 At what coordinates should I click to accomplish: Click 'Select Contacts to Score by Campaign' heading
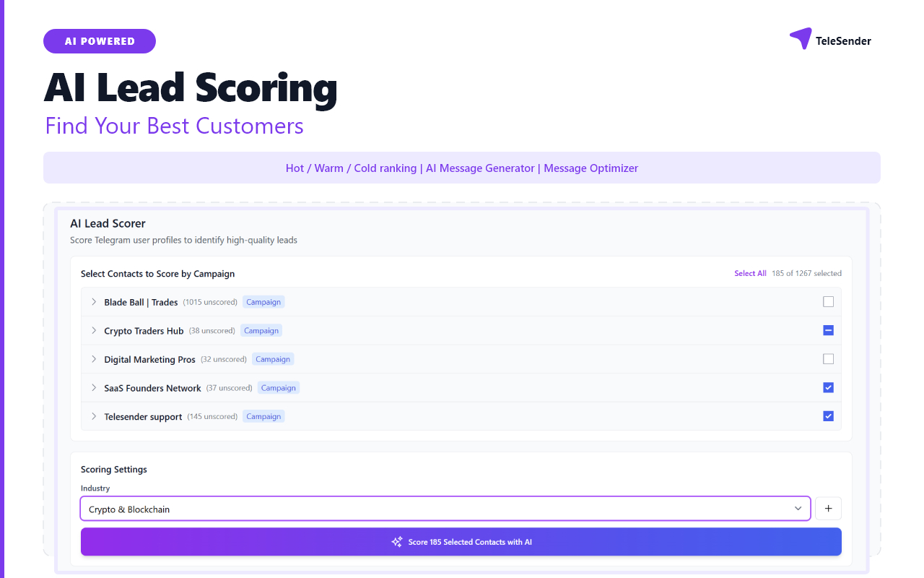tap(157, 274)
